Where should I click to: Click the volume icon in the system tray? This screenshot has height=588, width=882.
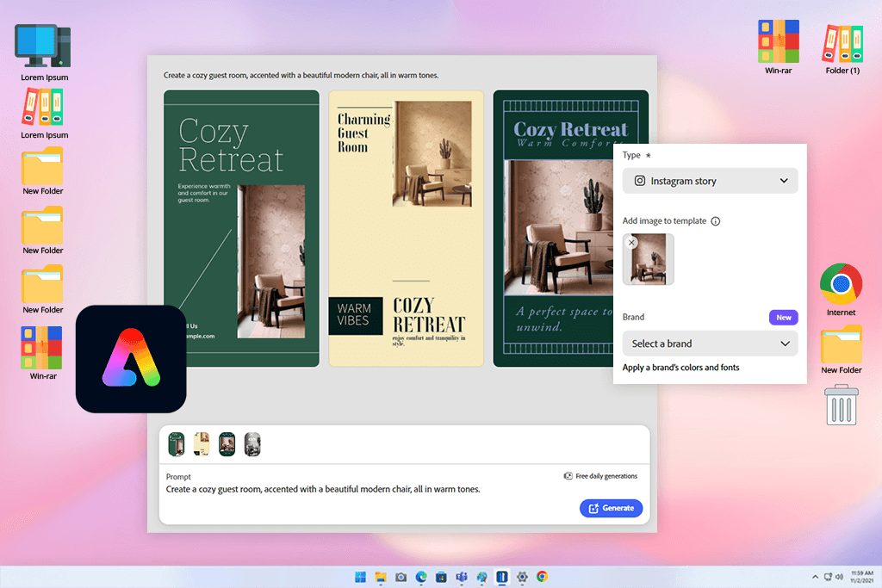click(839, 577)
